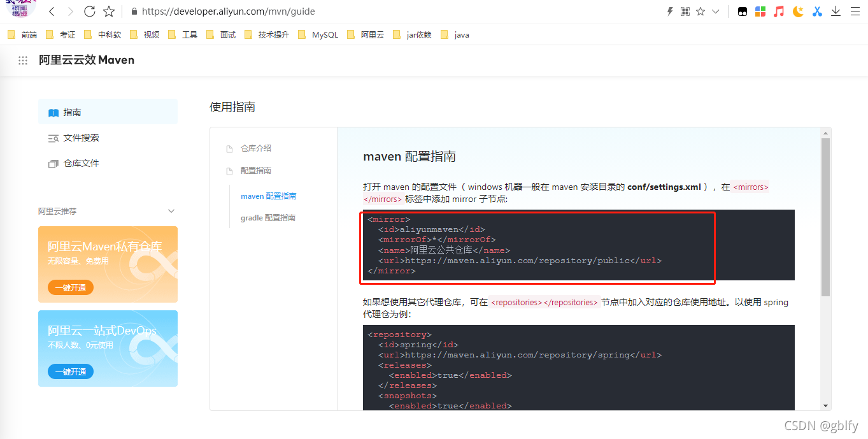Click the guide panel scrollbar thumb
The height and width of the screenshot is (439, 868).
[825, 217]
